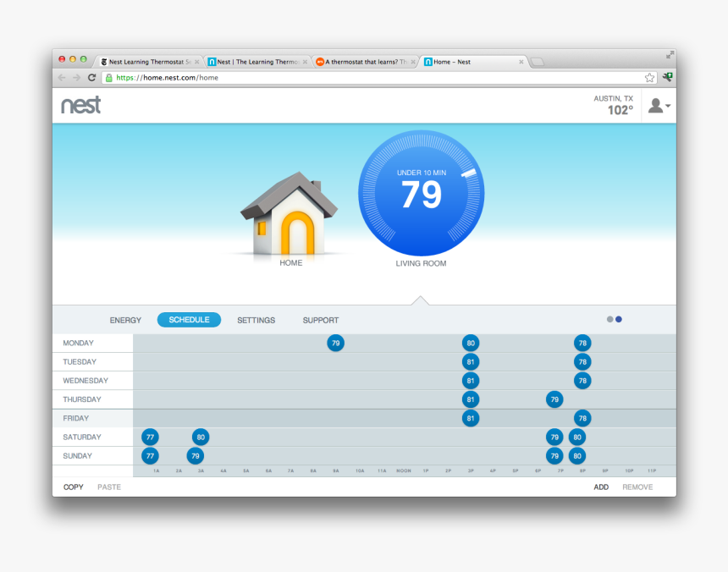Open the Schedule tab
The height and width of the screenshot is (572, 728).
pyautogui.click(x=189, y=320)
